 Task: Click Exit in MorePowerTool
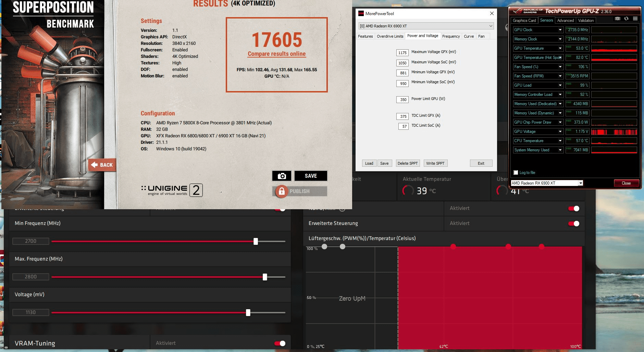coord(481,163)
